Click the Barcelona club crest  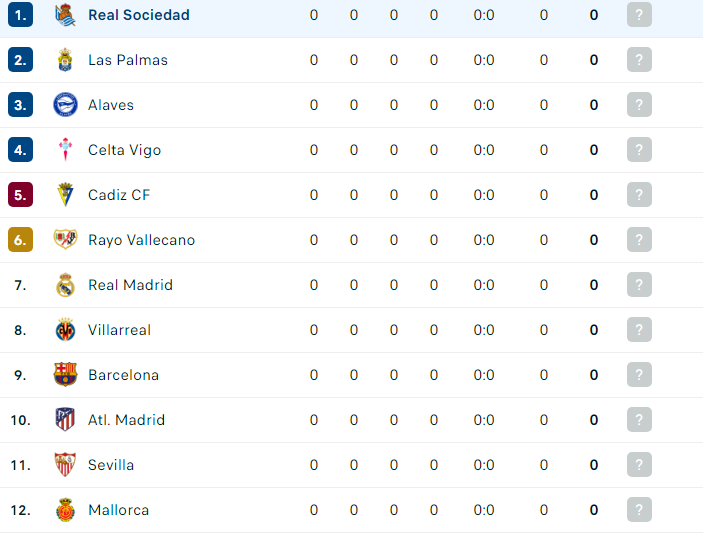[65, 375]
